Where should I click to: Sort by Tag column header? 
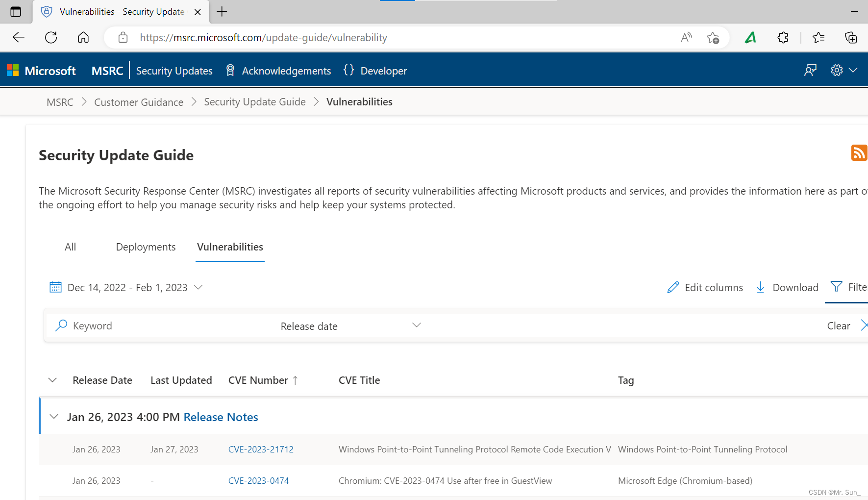point(626,380)
